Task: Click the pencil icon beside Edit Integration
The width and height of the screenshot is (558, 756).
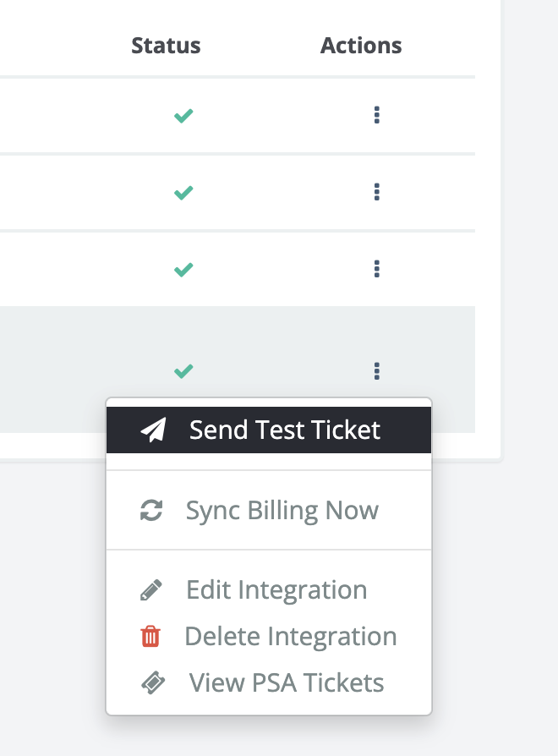Action: 150,590
